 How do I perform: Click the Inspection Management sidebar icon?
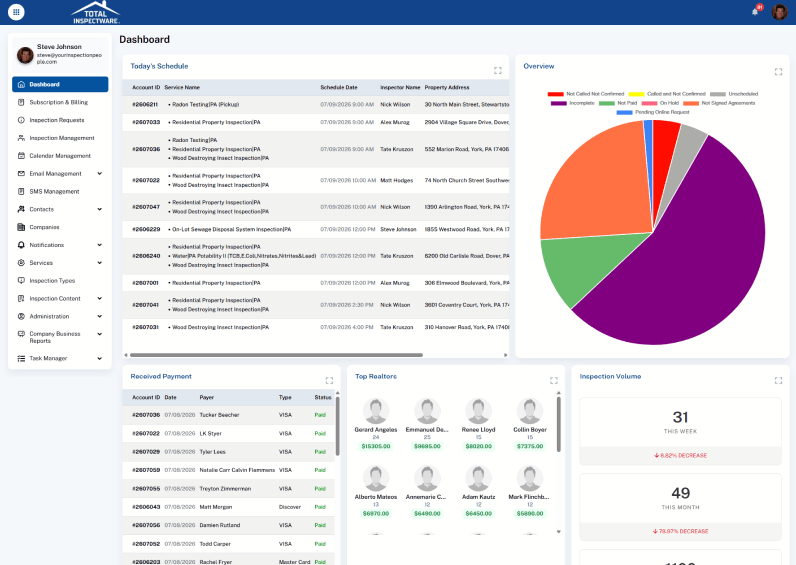coord(21,138)
